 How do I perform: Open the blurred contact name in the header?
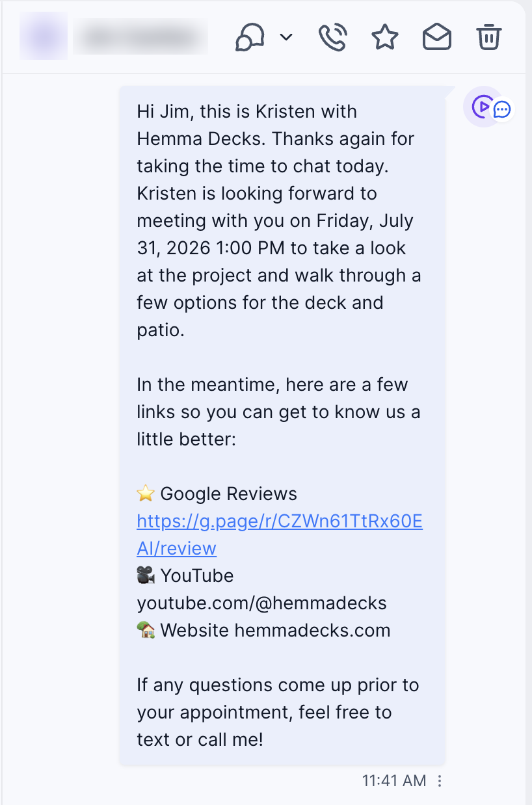click(x=141, y=38)
